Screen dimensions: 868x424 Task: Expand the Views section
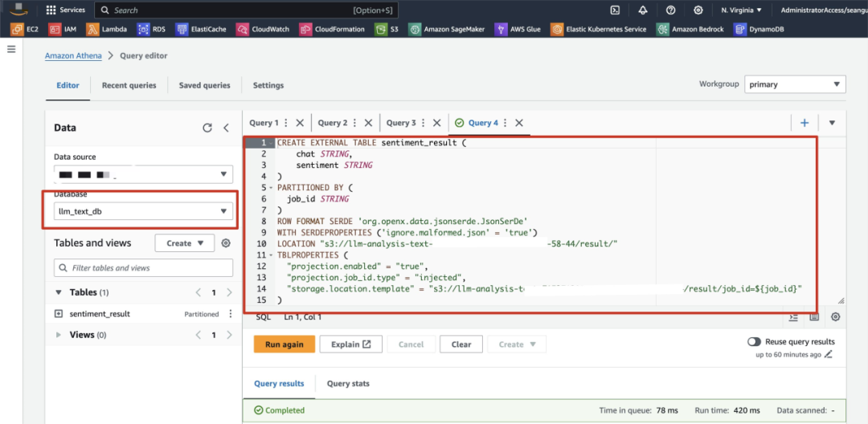click(x=59, y=334)
